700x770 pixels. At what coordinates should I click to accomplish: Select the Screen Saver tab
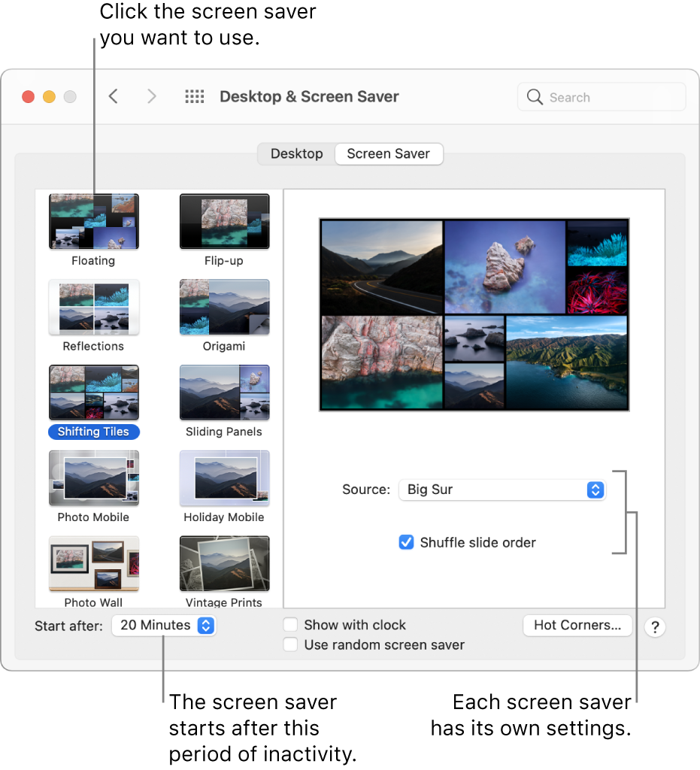(x=388, y=153)
